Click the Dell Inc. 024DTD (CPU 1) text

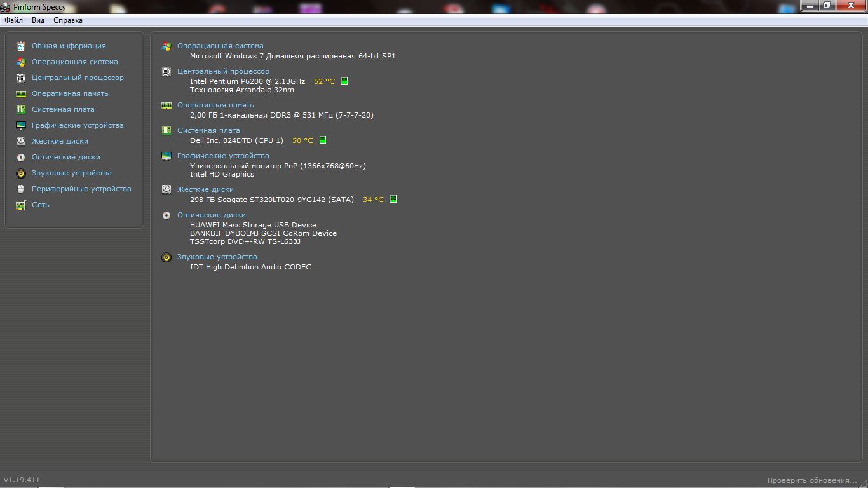pyautogui.click(x=236, y=140)
